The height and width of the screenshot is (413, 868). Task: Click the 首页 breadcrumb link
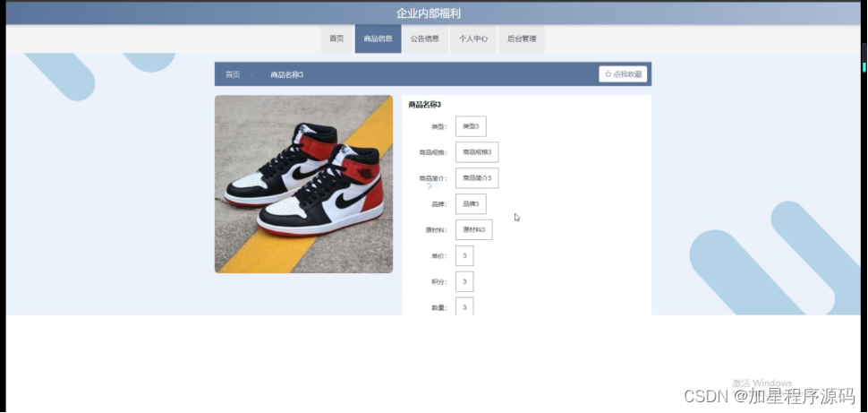point(233,75)
